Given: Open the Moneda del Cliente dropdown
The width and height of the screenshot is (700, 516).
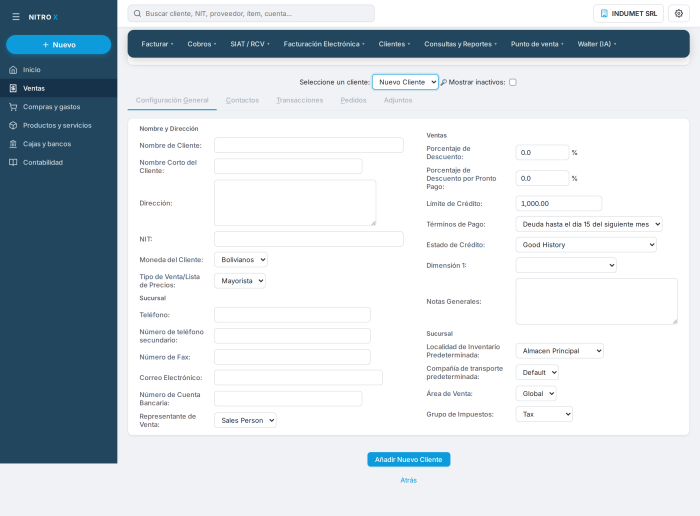Looking at the screenshot, I should [241, 260].
